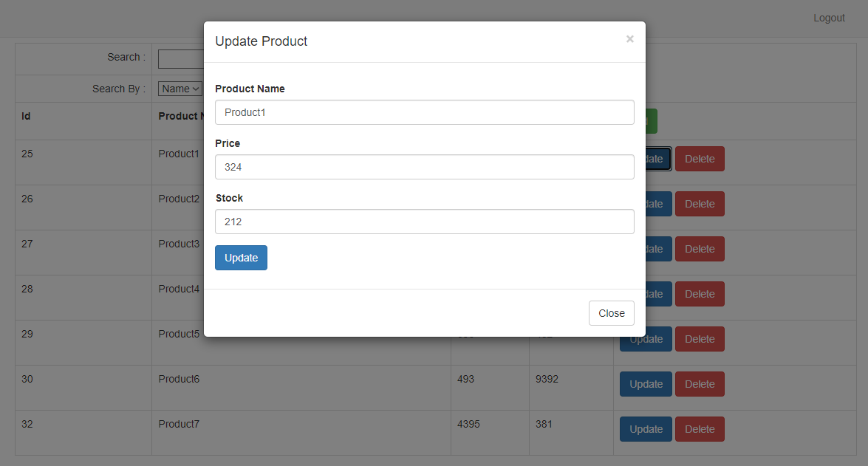This screenshot has height=466, width=868.
Task: Delete Product5 using its Delete button
Action: [699, 339]
